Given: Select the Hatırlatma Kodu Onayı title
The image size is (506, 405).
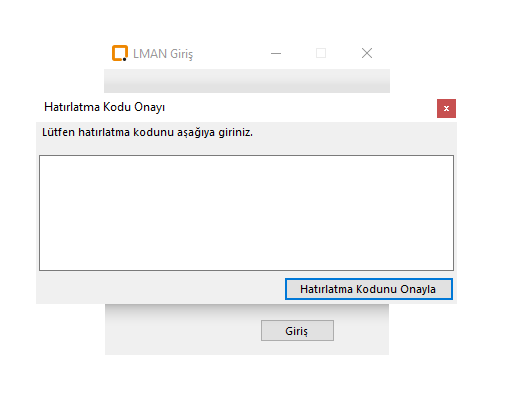Looking at the screenshot, I should coord(104,107).
